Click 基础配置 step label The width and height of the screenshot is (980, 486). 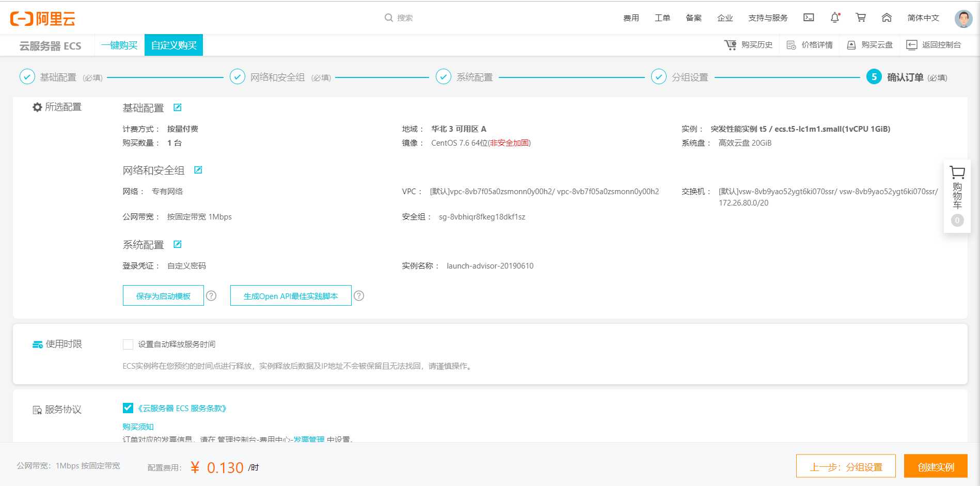tap(58, 77)
